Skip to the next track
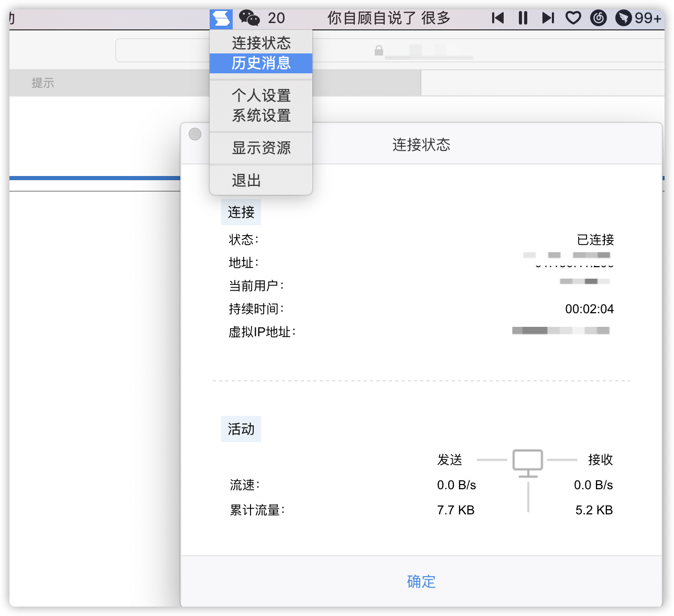The height and width of the screenshot is (616, 674). (x=547, y=17)
